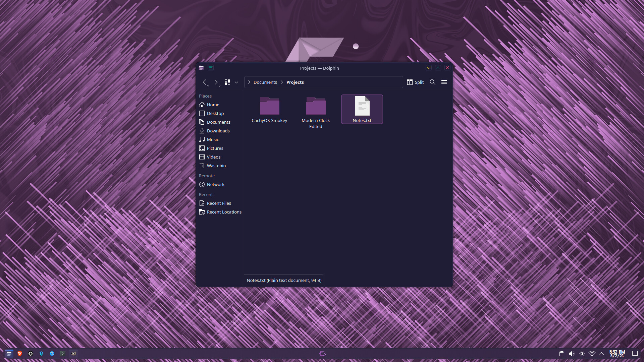The width and height of the screenshot is (644, 362).
Task: Click the icons view mode button
Action: coord(227,82)
